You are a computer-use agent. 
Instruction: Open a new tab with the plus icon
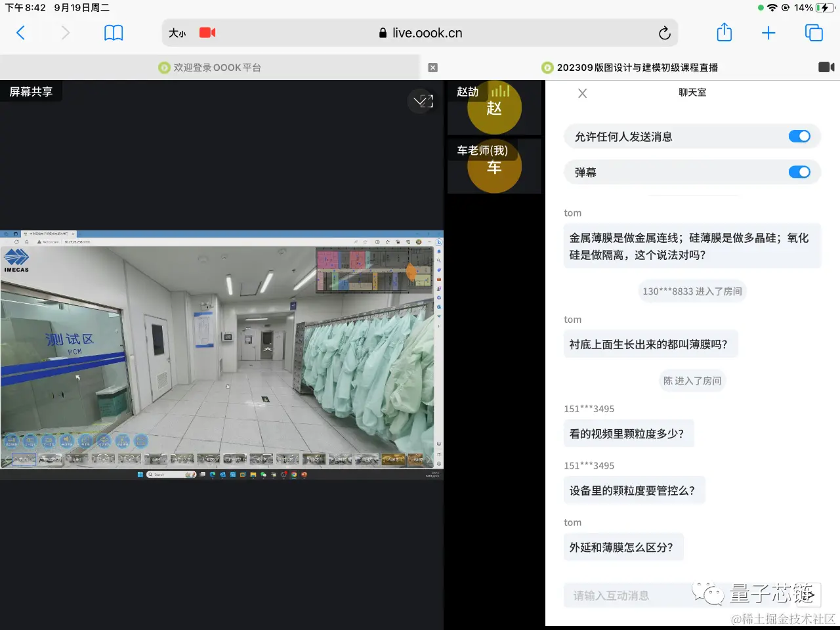(768, 32)
